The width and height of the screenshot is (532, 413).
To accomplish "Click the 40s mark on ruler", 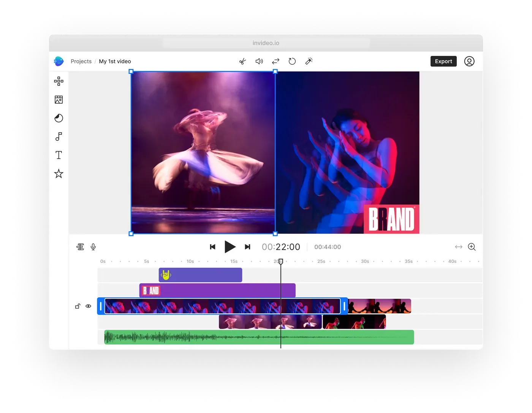I will click(452, 262).
